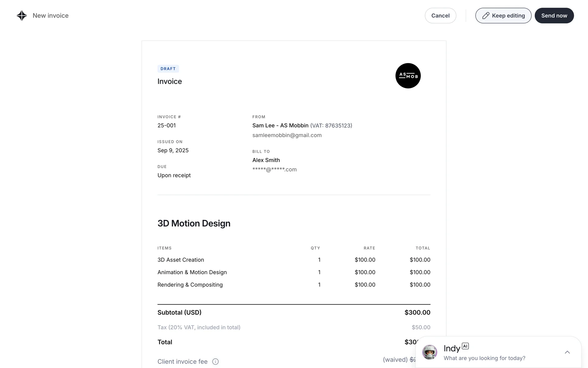Click the invoice number 25-001

[x=167, y=125]
